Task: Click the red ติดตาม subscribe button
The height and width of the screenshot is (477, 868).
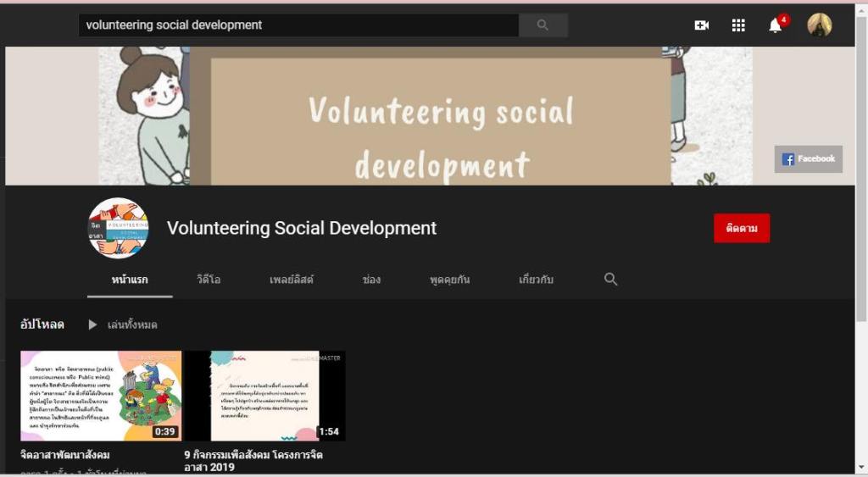Action: click(741, 228)
